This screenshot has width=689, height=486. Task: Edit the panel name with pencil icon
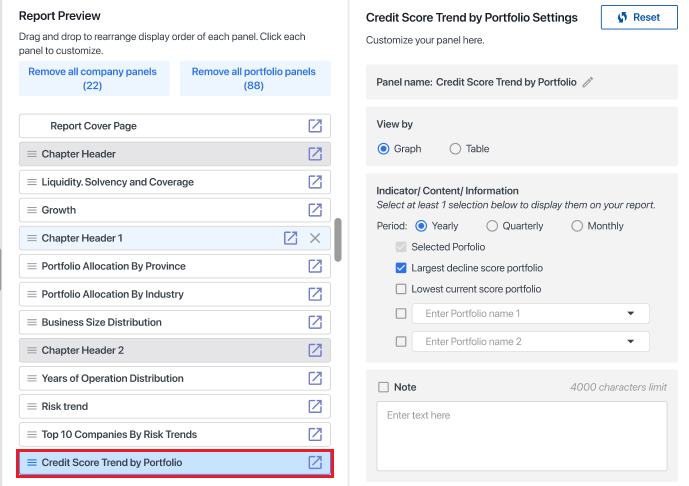(x=588, y=82)
